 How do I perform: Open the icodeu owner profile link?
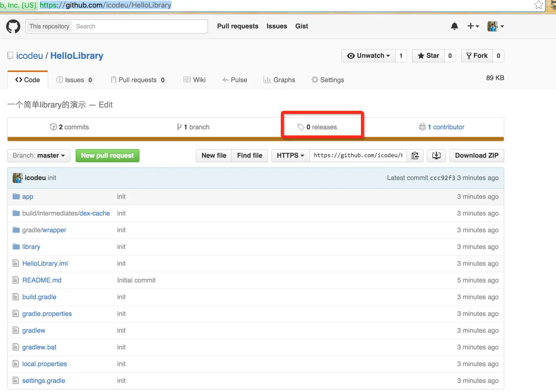tap(30, 56)
